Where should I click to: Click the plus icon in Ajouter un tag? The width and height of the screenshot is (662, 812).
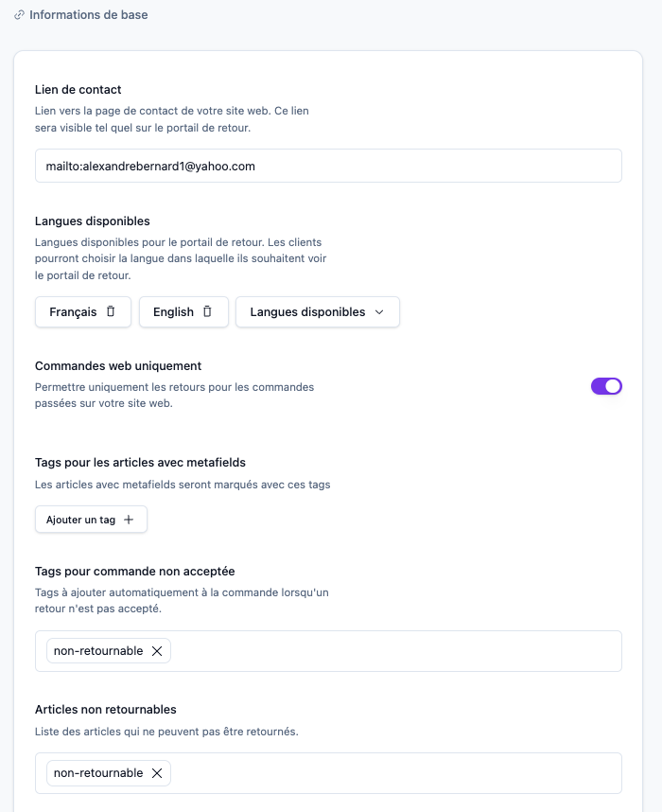[129, 520]
